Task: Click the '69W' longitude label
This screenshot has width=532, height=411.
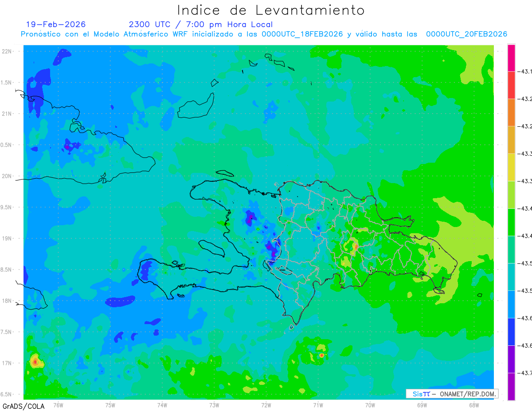Action: [x=422, y=405]
